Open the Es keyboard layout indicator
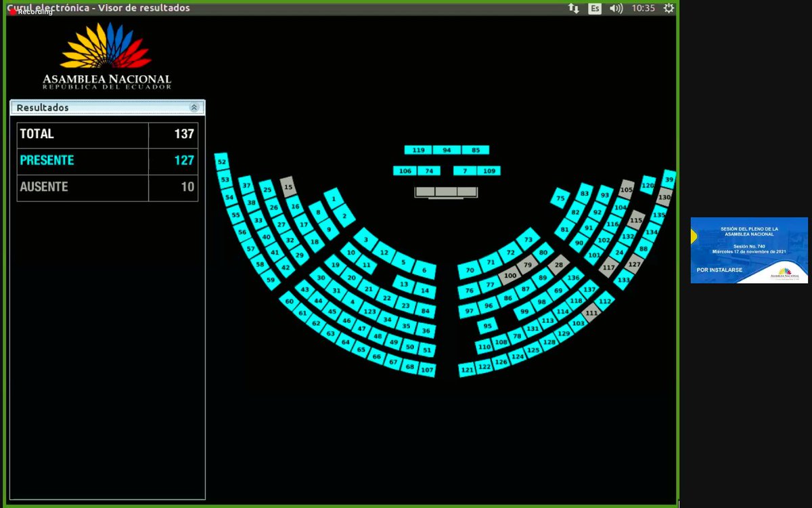812x508 pixels. [x=595, y=8]
